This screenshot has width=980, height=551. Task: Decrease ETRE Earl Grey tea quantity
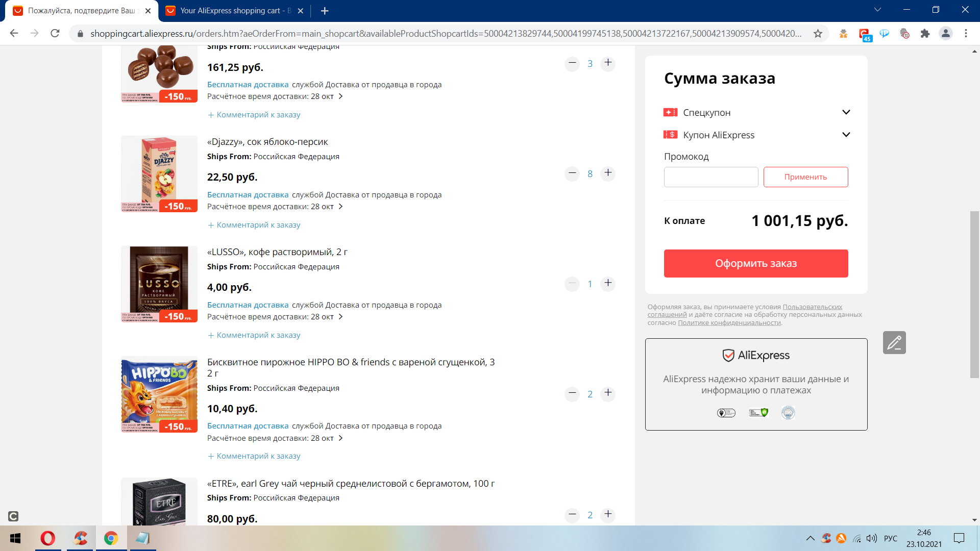click(x=572, y=515)
